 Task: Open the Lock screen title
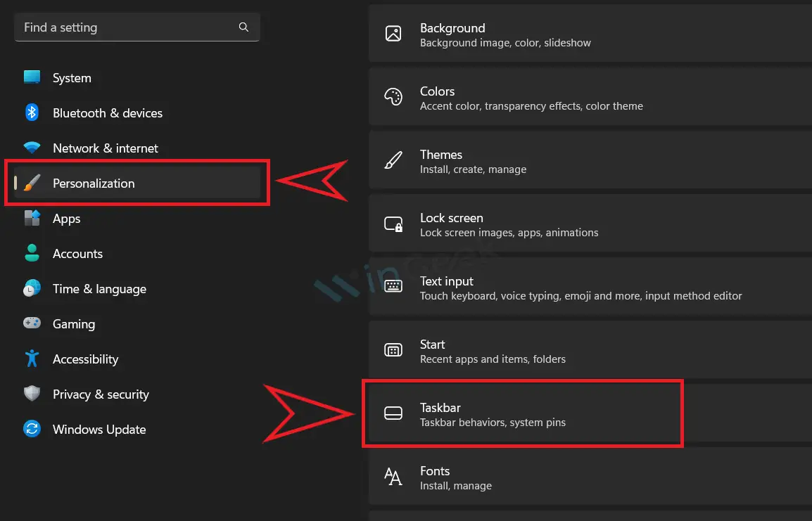click(452, 218)
